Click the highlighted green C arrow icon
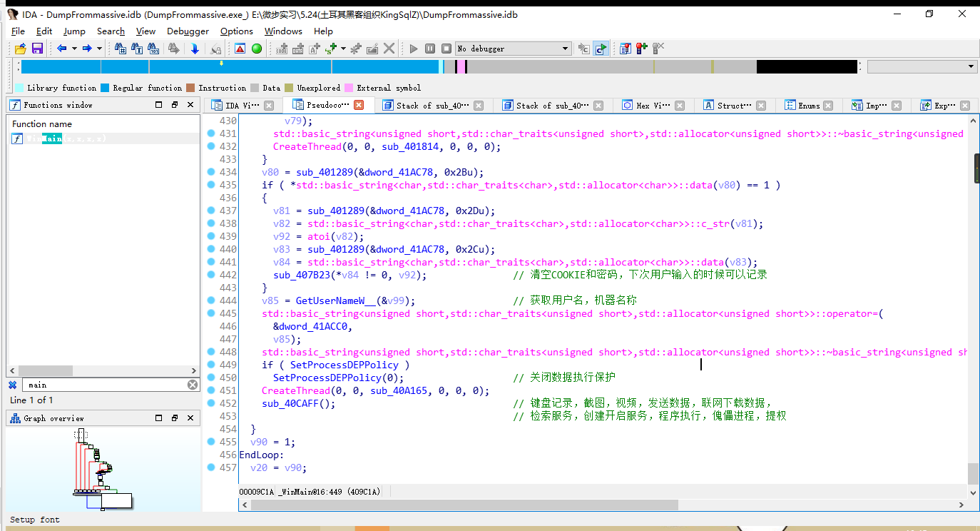 pos(601,49)
